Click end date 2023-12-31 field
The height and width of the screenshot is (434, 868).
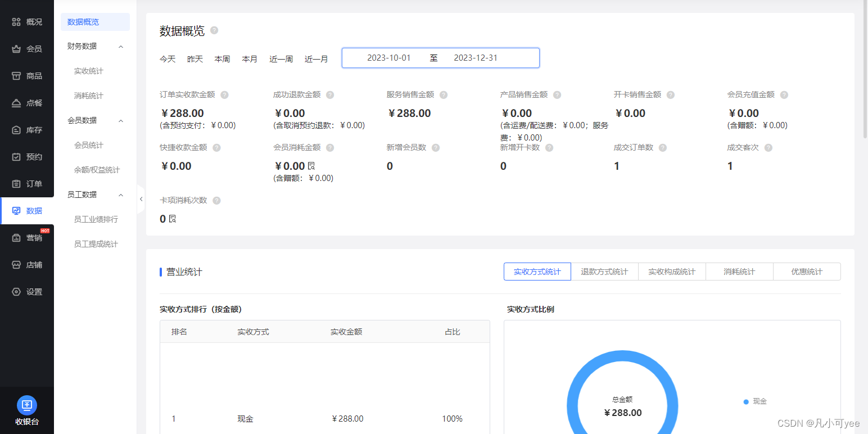[x=476, y=58]
